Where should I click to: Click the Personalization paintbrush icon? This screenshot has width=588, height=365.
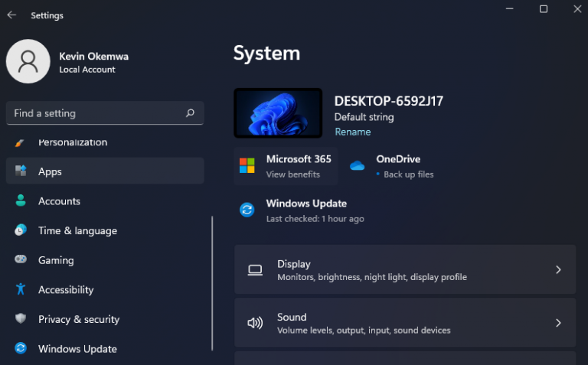(x=20, y=142)
